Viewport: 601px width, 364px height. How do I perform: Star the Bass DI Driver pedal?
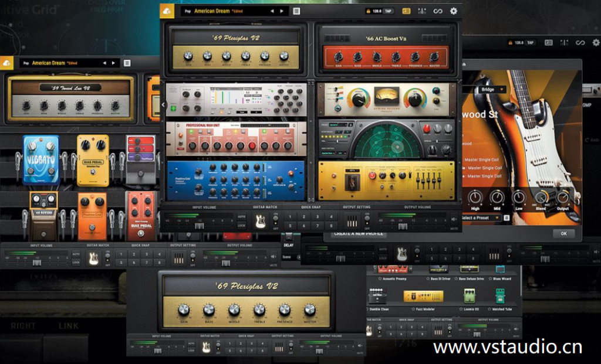[428, 278]
